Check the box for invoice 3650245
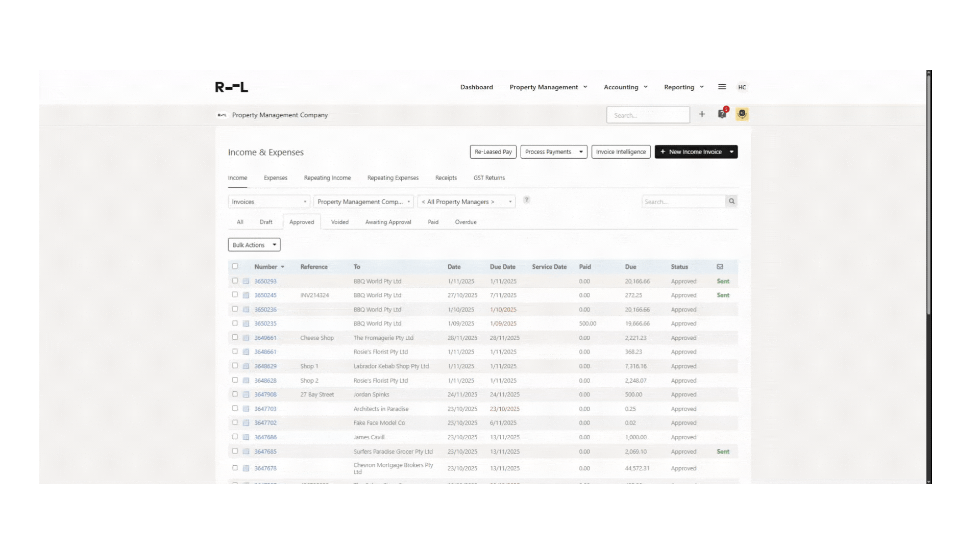This screenshot has width=980, height=551. coord(235,295)
